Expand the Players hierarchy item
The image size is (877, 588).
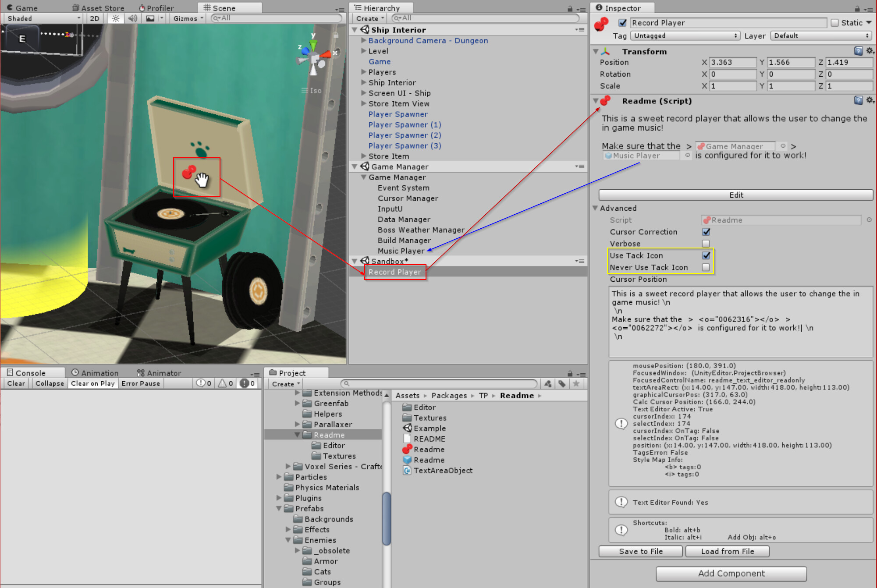364,72
